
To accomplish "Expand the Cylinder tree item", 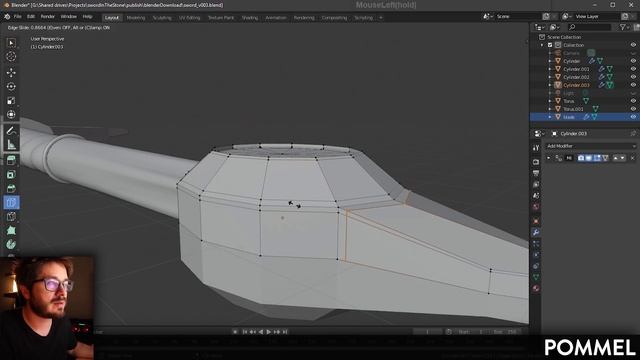I will pos(550,61).
